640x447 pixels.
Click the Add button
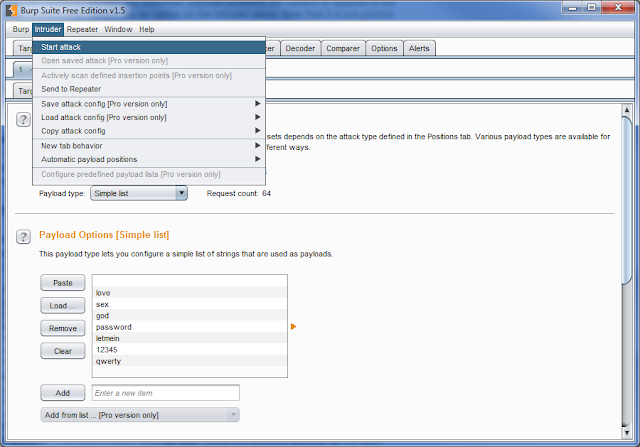(x=63, y=393)
